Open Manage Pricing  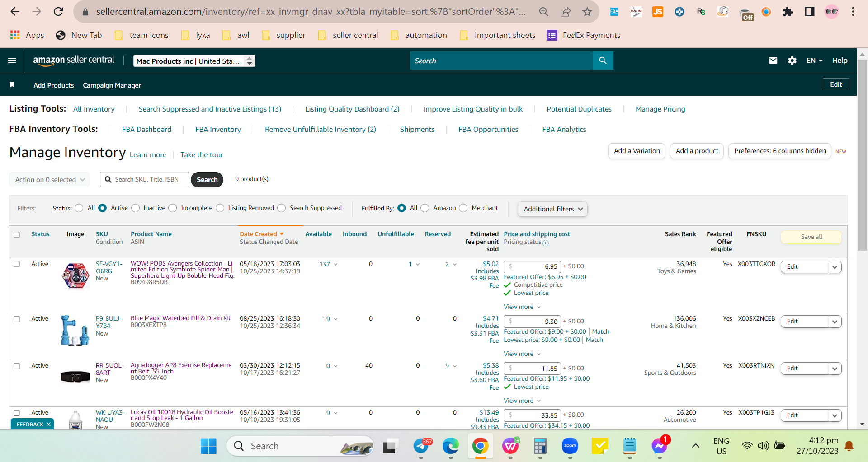click(x=660, y=109)
